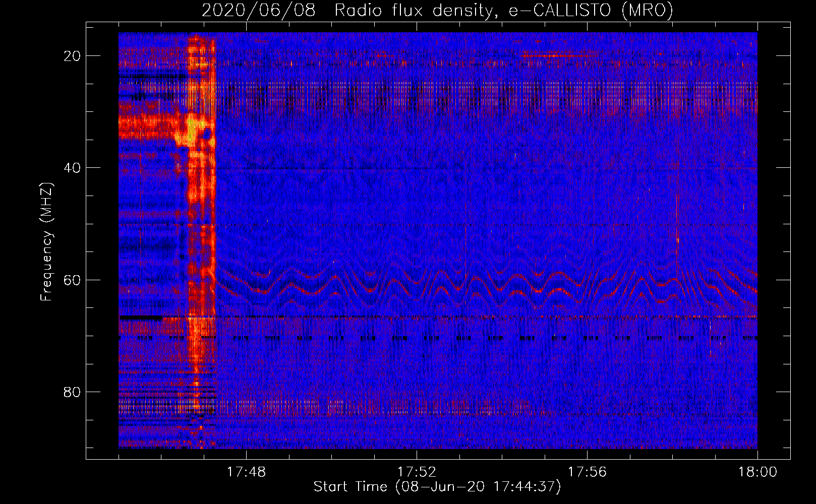This screenshot has width=816, height=504.
Task: Click the 20 MHz frequency tick label
Action: [x=72, y=56]
